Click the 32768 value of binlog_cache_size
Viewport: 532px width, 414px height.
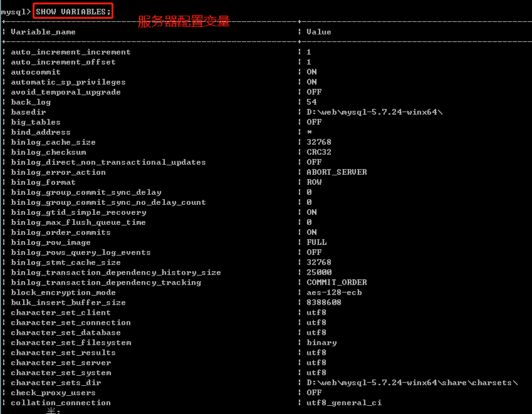click(319, 142)
